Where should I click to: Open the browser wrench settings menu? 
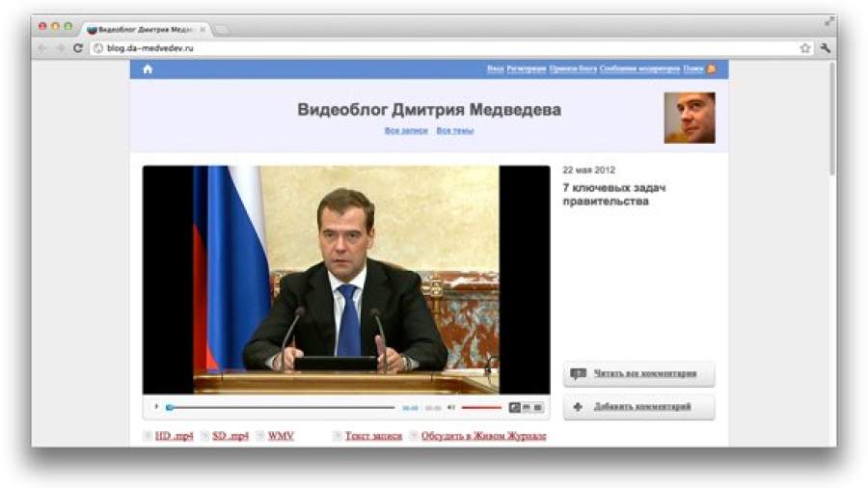point(826,48)
